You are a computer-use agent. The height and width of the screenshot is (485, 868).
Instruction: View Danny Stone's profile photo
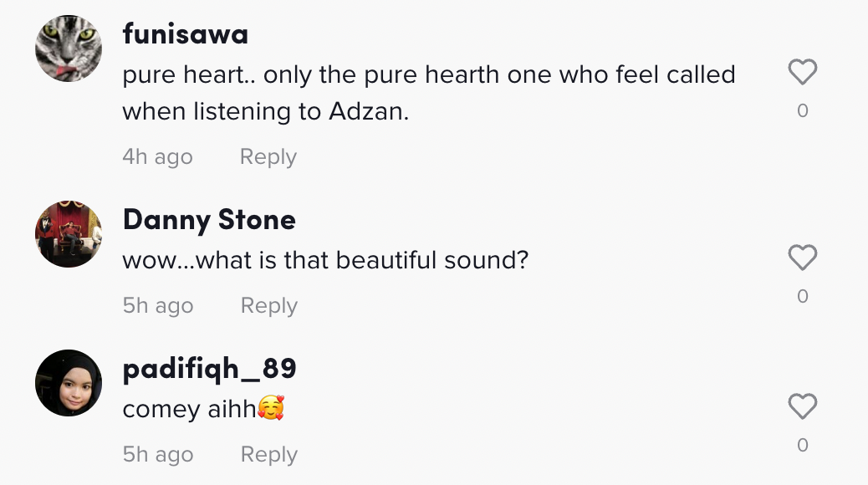tap(69, 234)
